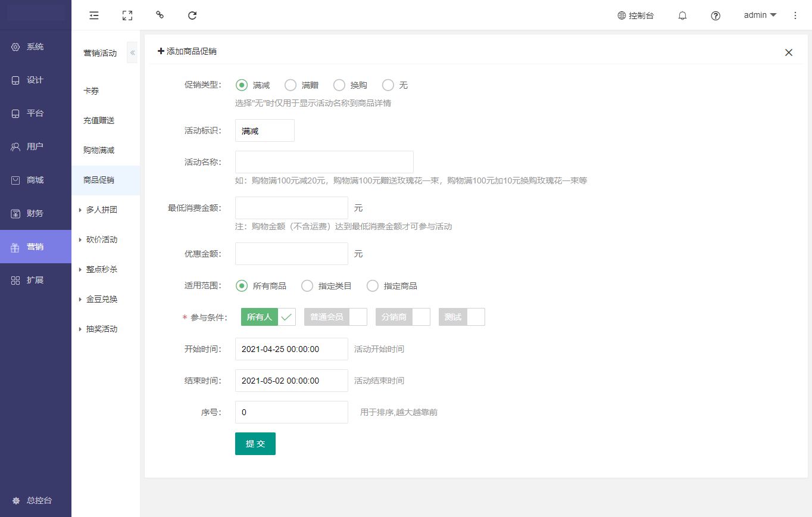Screen dimensions: 812x517
Task: Expand the 整点秒杀 submenu
Action: [101, 269]
